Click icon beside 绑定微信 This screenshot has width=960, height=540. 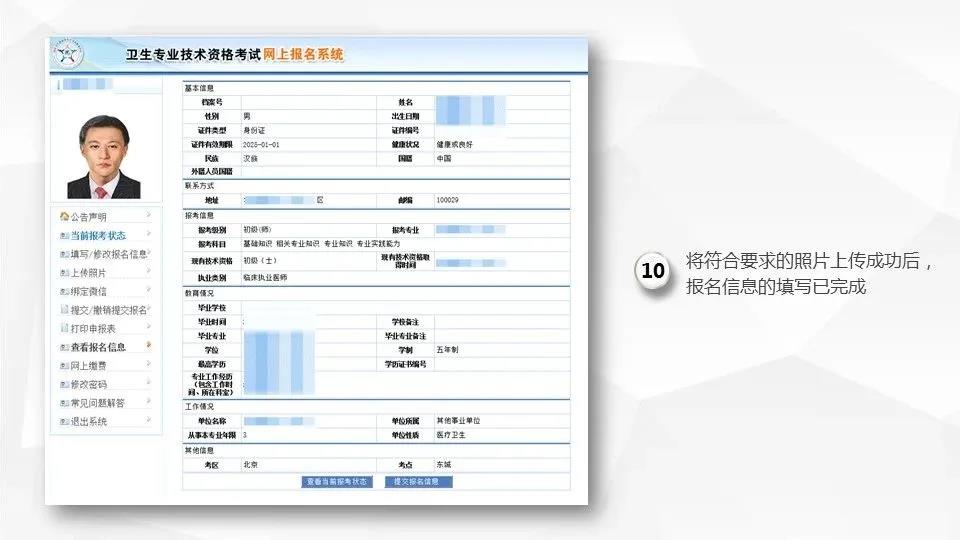coord(64,292)
